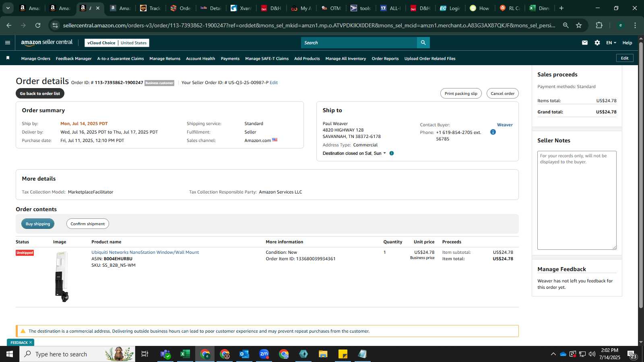Open Manage All Inventory menu item
644x362 pixels.
pos(346,59)
